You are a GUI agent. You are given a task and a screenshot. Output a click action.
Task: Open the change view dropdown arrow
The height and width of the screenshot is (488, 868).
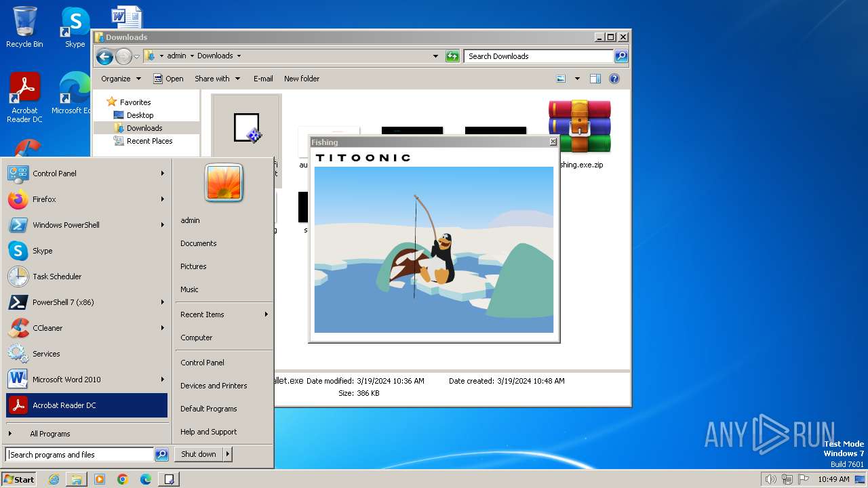(577, 79)
